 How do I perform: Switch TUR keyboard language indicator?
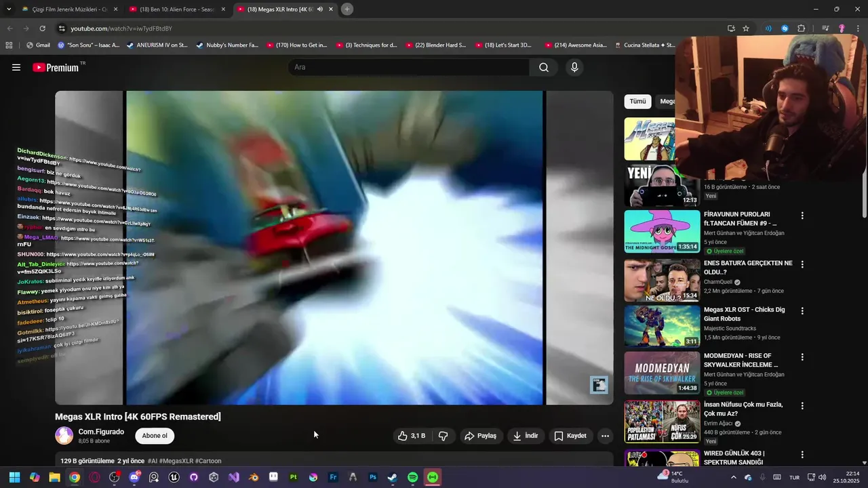[794, 477]
